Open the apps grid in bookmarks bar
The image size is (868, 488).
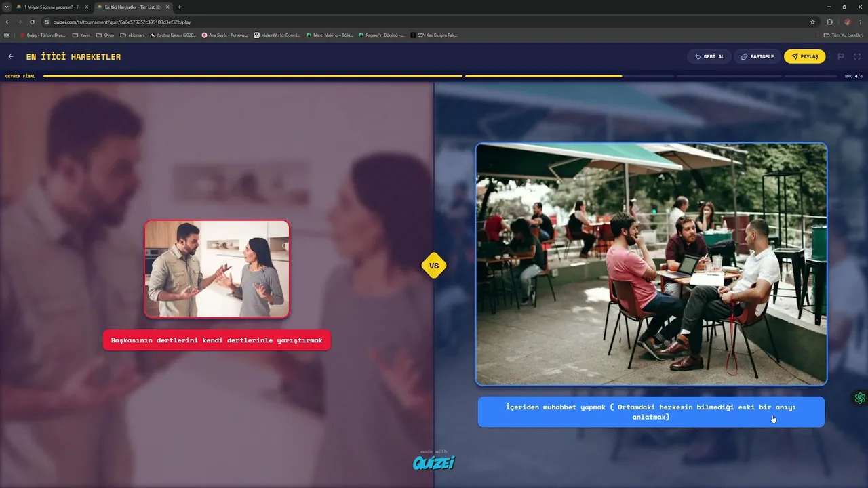[x=7, y=35]
